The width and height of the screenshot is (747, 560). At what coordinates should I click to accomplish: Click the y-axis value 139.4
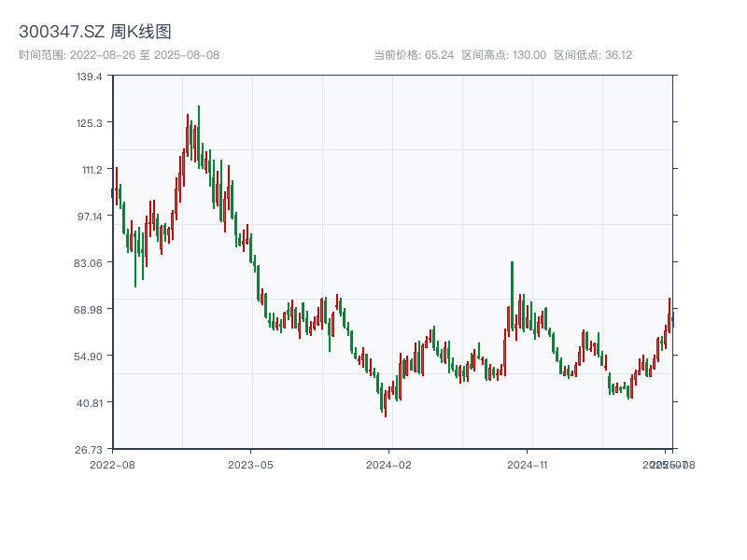pos(89,77)
